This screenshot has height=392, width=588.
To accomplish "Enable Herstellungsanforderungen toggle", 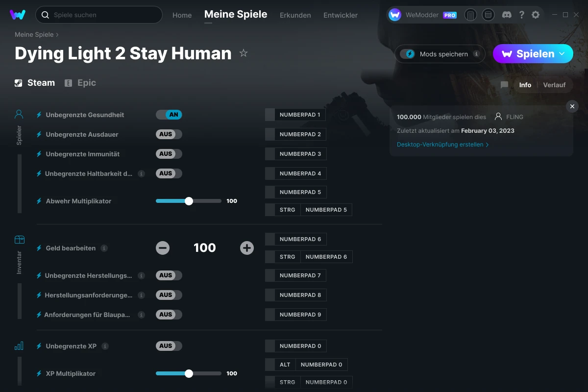I will pyautogui.click(x=169, y=295).
